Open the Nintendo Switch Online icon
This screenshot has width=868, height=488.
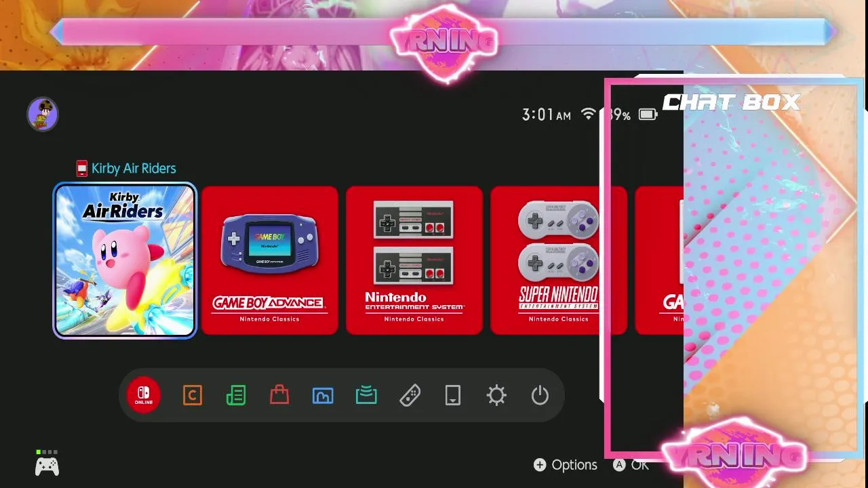144,395
